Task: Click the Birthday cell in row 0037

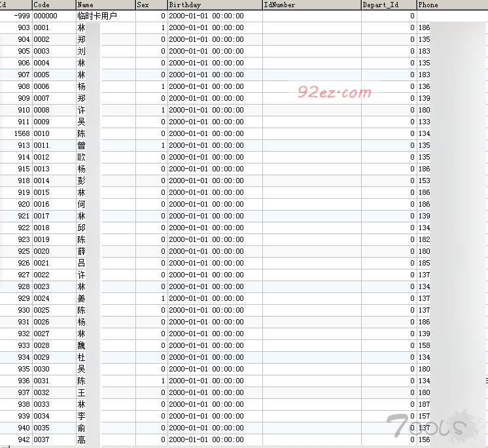Action: tap(215, 439)
